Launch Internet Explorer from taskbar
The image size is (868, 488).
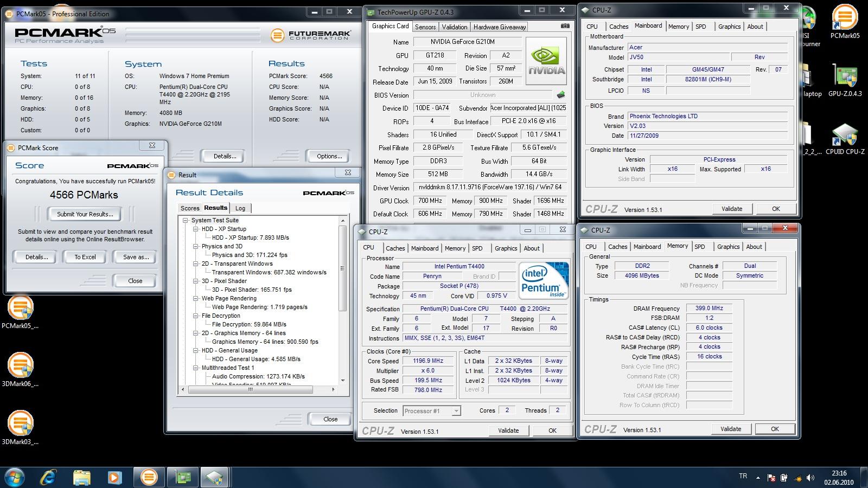click(x=49, y=477)
